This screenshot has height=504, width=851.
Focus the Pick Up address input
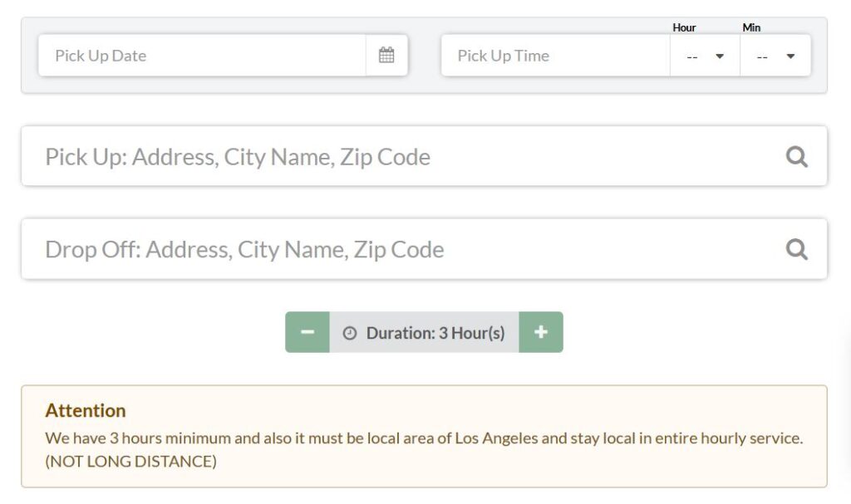(x=399, y=157)
